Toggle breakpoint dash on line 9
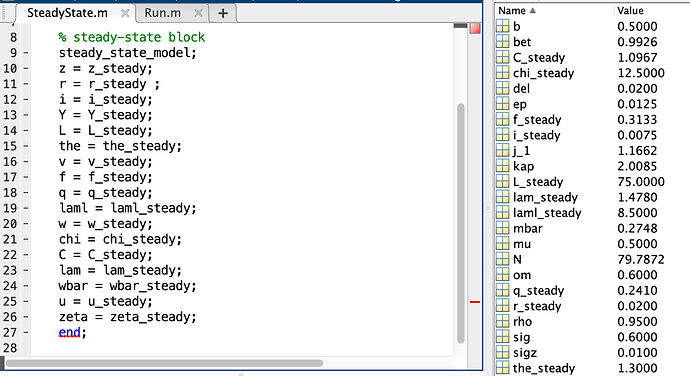This screenshot has height=376, width=690. pos(26,53)
